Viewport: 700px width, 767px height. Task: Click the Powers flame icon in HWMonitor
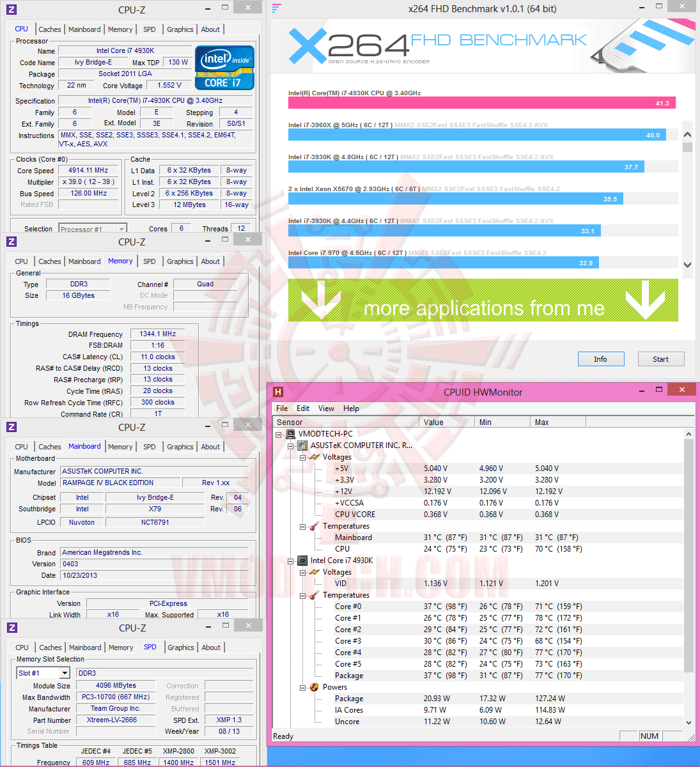[x=315, y=687]
